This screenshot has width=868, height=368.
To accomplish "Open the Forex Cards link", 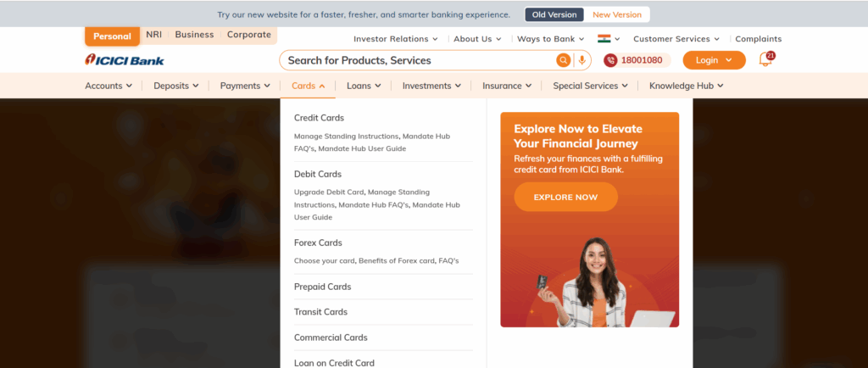I will point(318,243).
